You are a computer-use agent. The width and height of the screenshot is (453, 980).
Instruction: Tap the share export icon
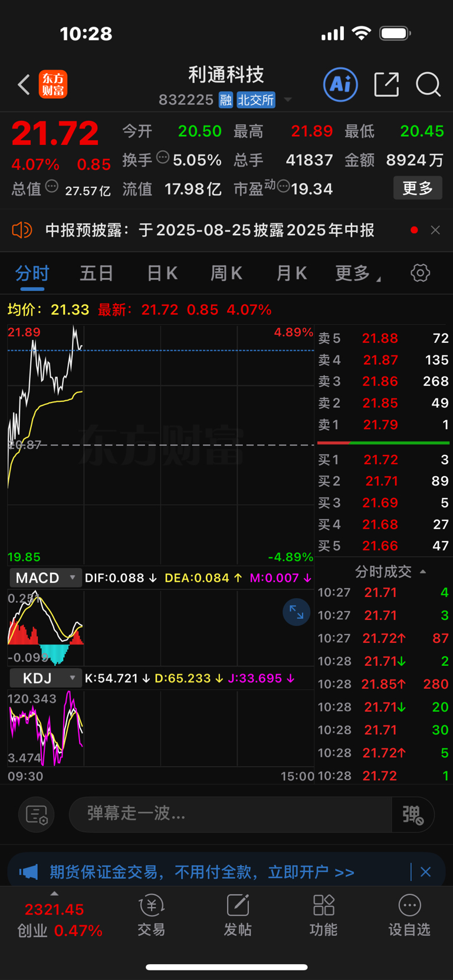pos(386,84)
